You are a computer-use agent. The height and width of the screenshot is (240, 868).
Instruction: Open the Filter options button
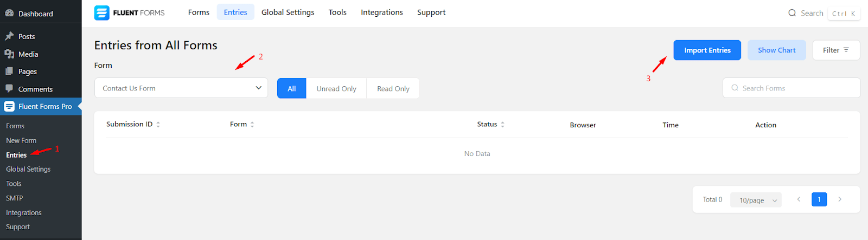click(835, 50)
